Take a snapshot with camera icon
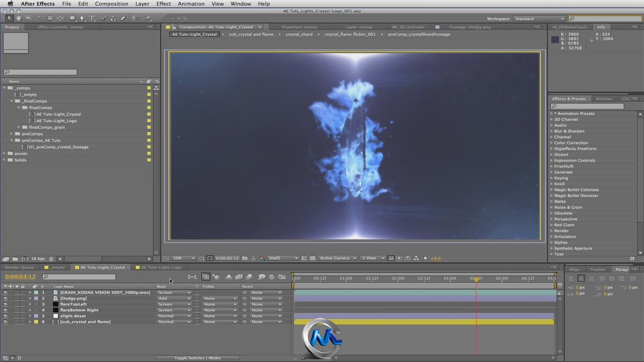Image resolution: width=644 pixels, height=362 pixels. [x=245, y=258]
